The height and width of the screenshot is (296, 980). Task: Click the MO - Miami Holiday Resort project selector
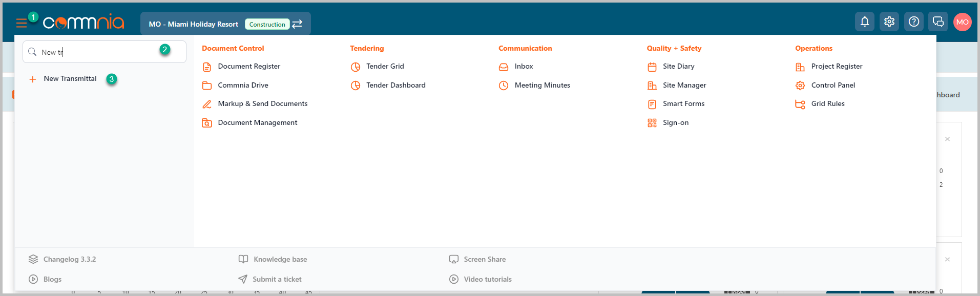[x=225, y=24]
